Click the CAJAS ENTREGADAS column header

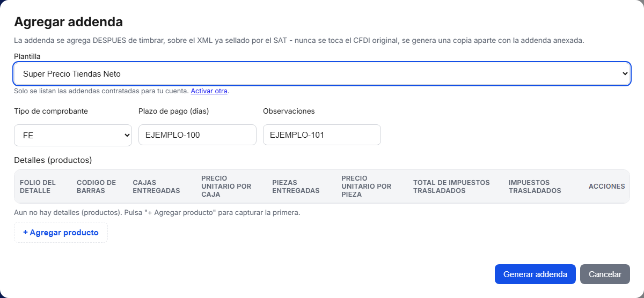[x=156, y=187]
